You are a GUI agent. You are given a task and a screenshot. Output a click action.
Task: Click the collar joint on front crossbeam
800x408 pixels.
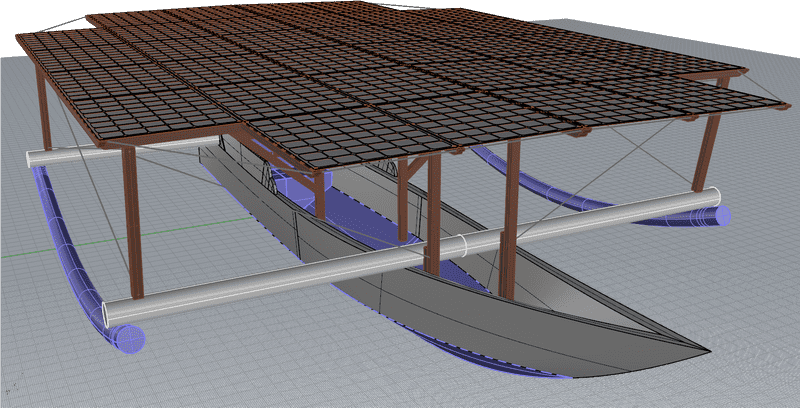click(x=462, y=245)
